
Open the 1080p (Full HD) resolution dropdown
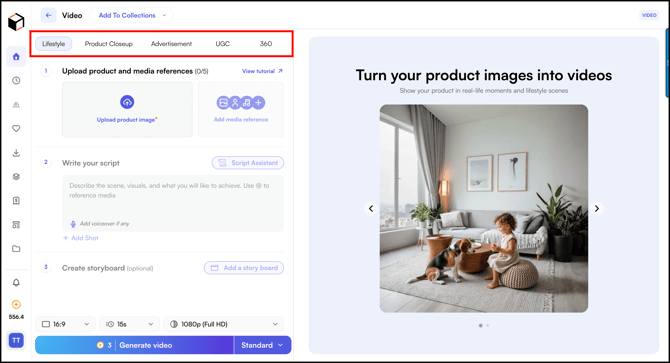pos(223,324)
